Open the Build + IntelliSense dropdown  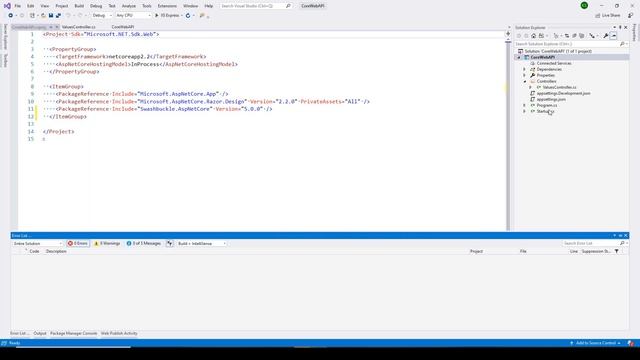(x=202, y=243)
